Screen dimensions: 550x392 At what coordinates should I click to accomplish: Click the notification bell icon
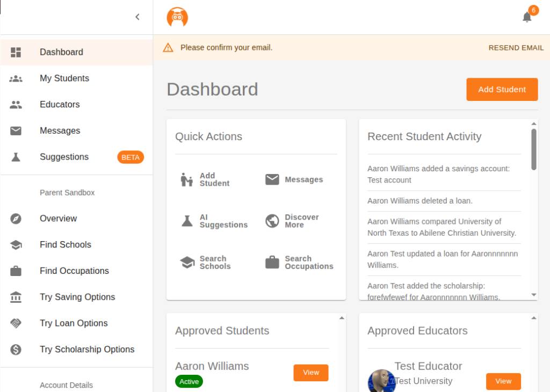pos(527,17)
